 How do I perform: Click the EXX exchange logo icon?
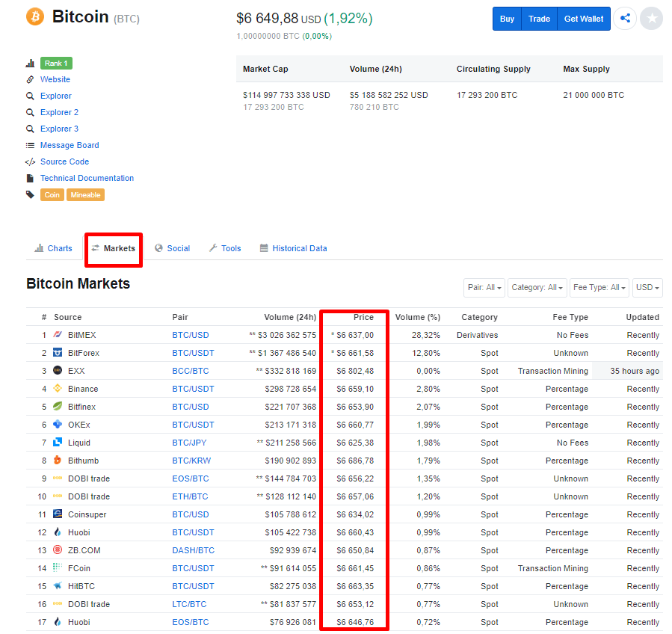pos(58,370)
